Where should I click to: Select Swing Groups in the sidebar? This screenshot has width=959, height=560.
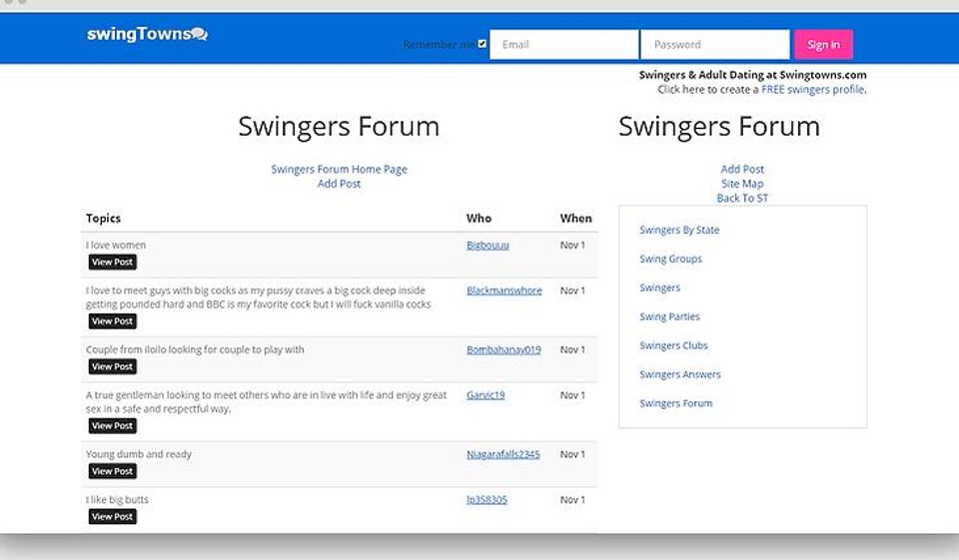[670, 260]
